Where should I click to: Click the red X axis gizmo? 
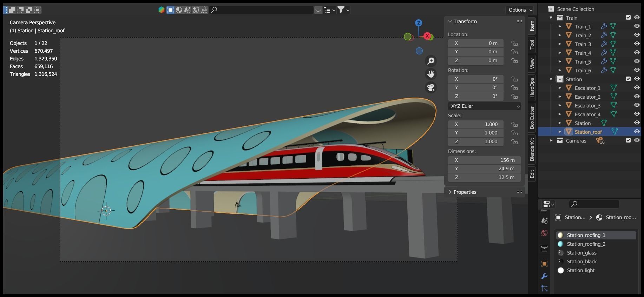click(427, 36)
